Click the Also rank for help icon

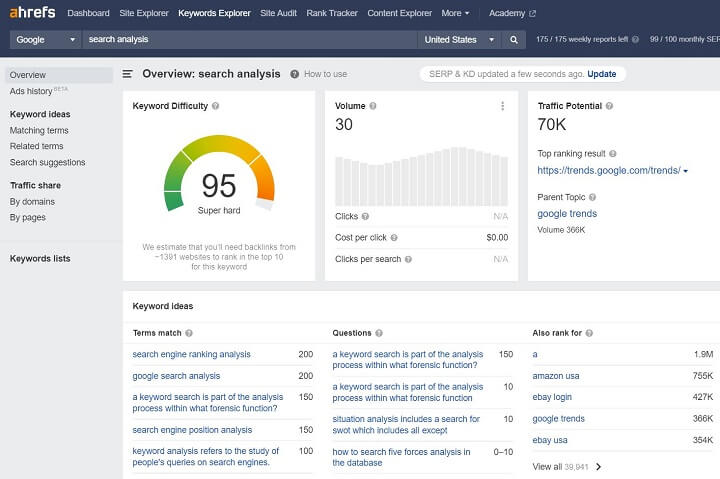tap(589, 333)
